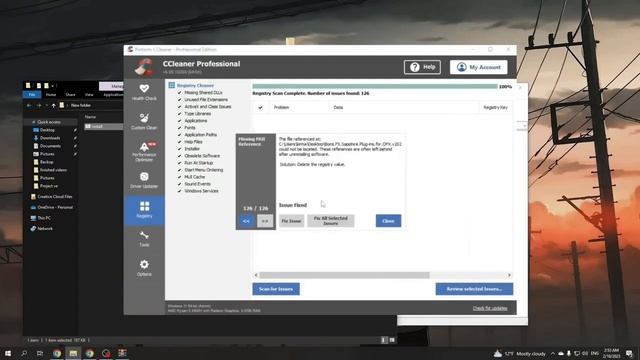Open File tab in File Explorer

(32, 95)
